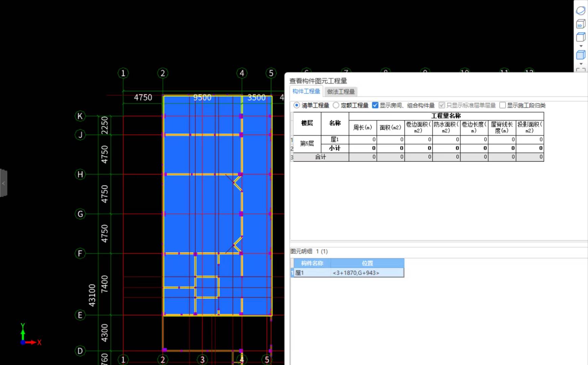Click the 构件名称 column header
The width and height of the screenshot is (588, 365).
click(312, 263)
